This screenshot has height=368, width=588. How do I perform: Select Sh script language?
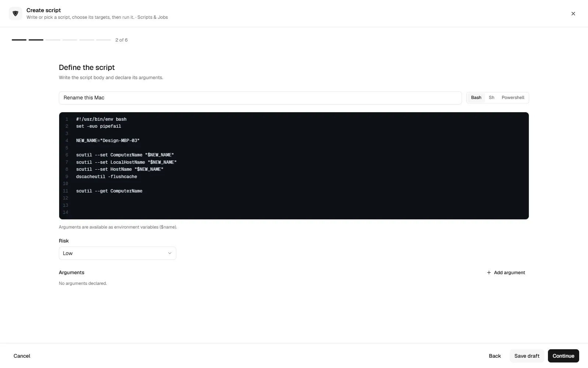point(491,98)
